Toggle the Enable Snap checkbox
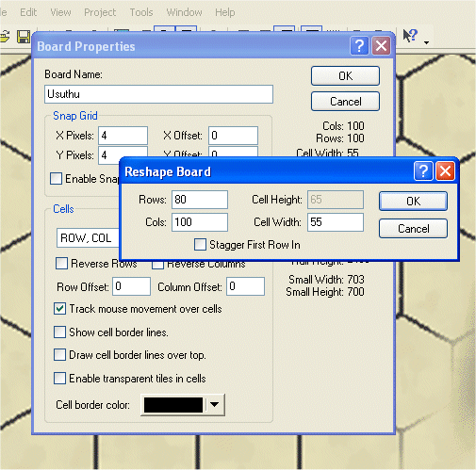 tap(56, 178)
